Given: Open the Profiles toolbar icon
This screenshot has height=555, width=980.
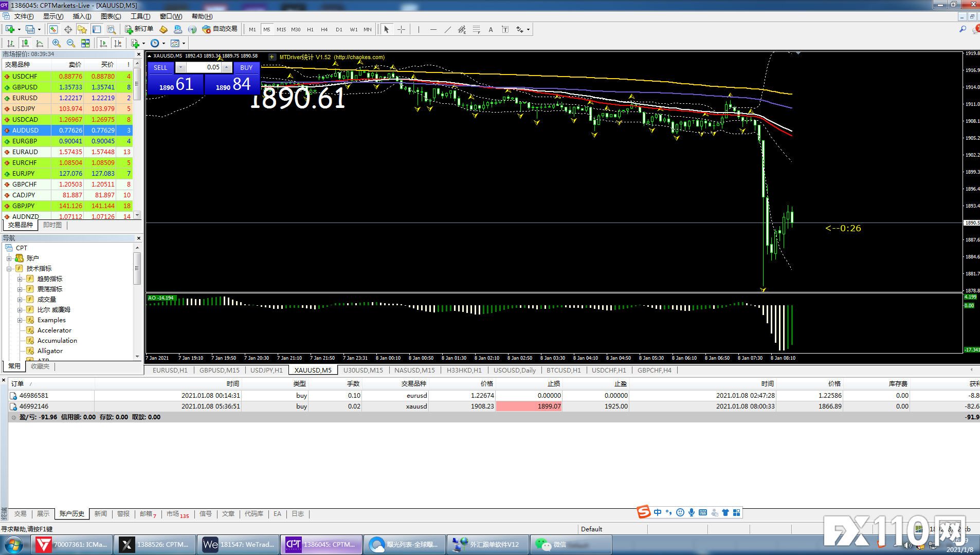Looking at the screenshot, I should (30, 29).
